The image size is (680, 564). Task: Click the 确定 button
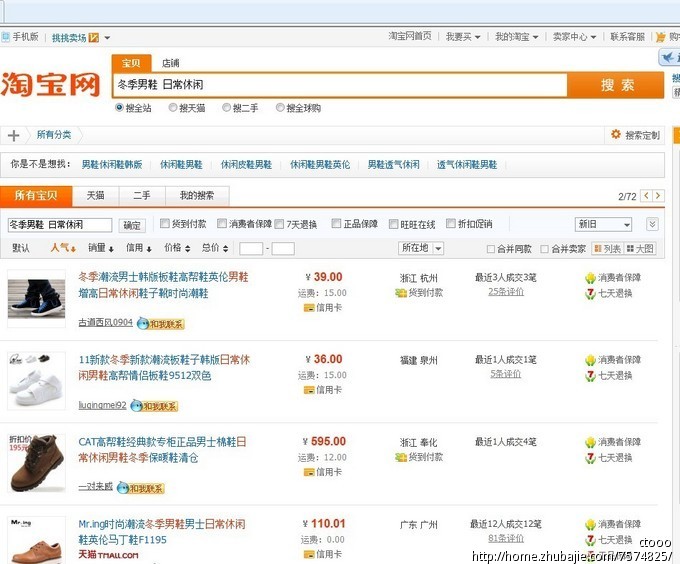[x=132, y=225]
